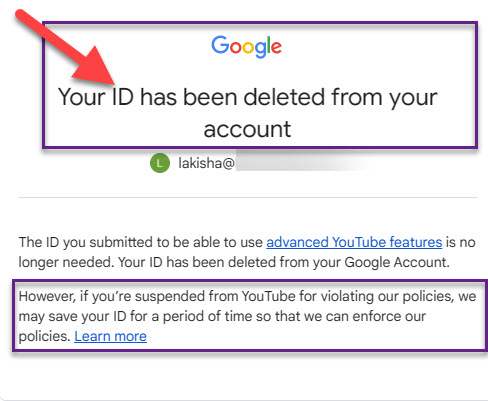Open the Learn more link
Screen dimensions: 488x401
point(110,336)
